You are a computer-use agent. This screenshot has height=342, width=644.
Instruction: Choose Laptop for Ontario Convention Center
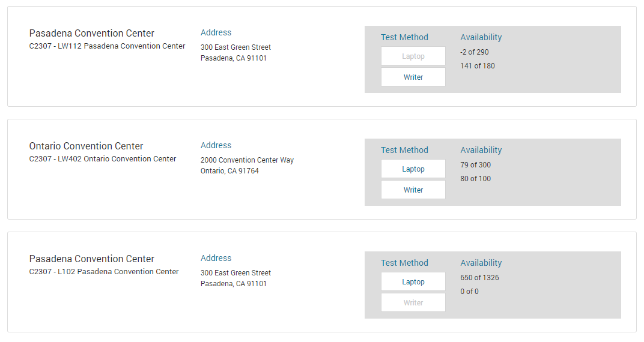click(x=413, y=169)
